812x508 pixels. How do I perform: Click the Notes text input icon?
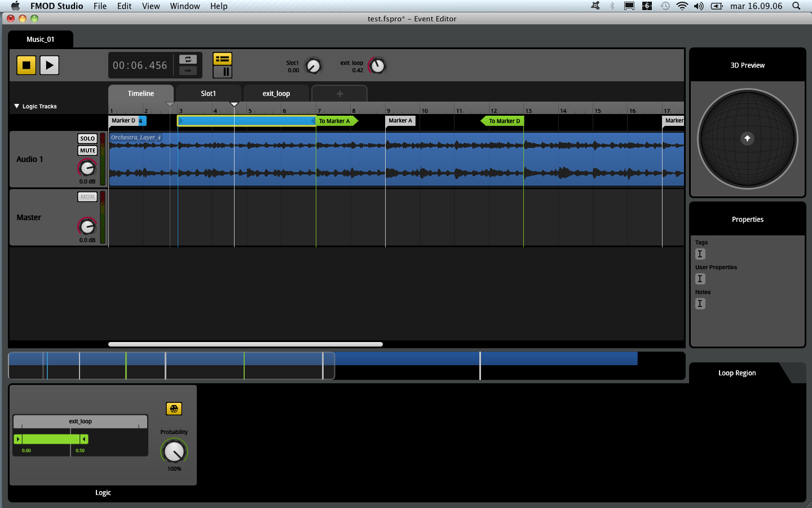(700, 304)
